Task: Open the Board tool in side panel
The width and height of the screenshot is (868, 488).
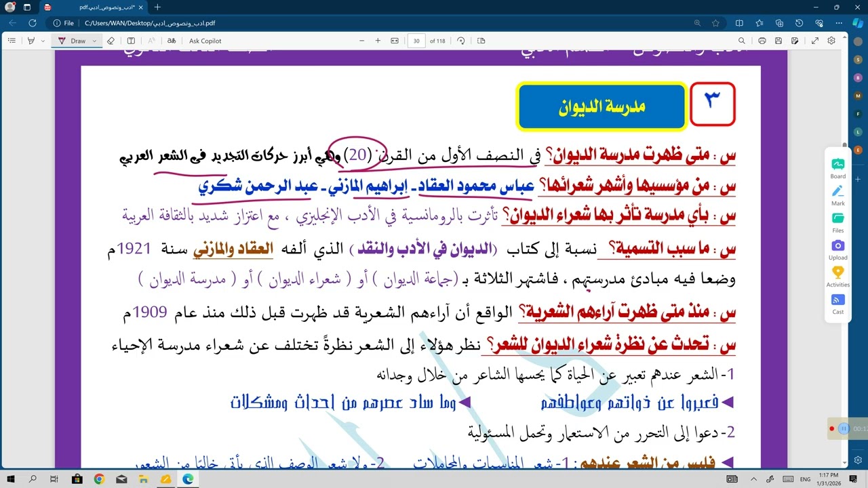Action: [838, 168]
